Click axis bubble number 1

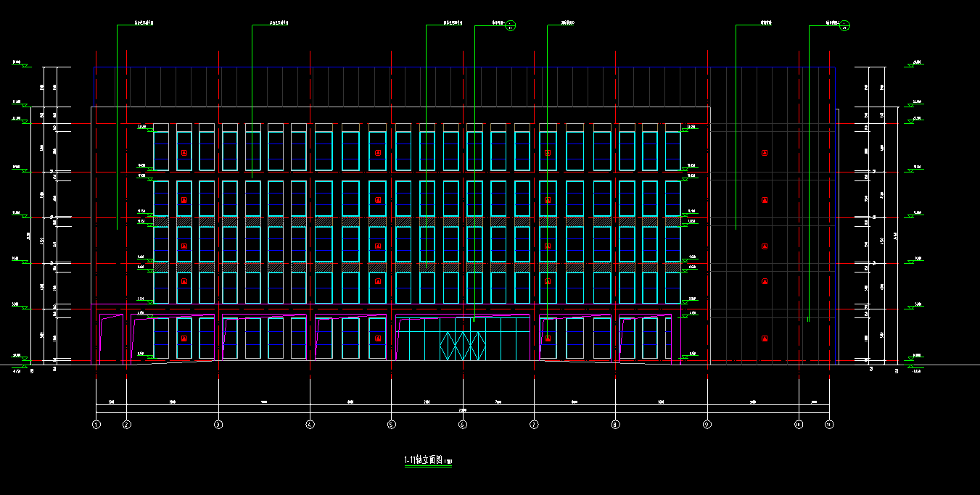(96, 425)
